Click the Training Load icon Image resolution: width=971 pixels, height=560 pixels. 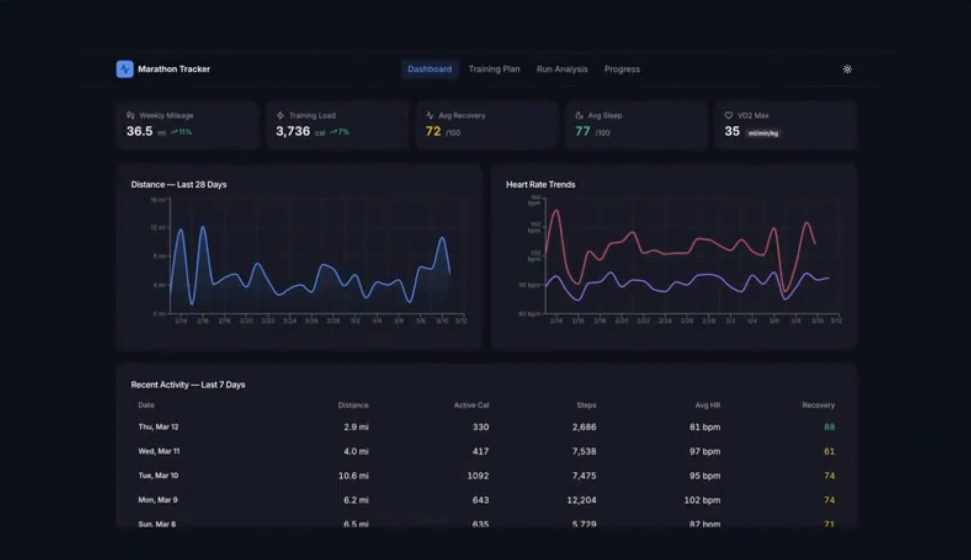pos(280,115)
